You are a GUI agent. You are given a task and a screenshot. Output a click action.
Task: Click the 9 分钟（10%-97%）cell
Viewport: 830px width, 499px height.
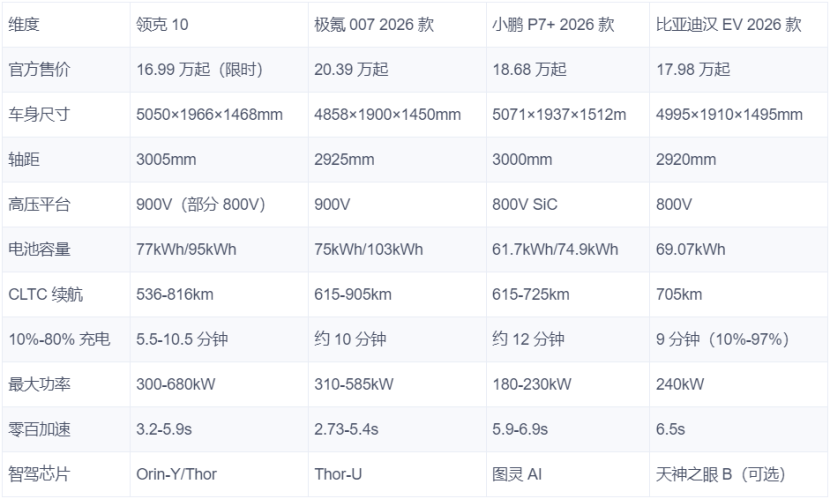coord(739,339)
